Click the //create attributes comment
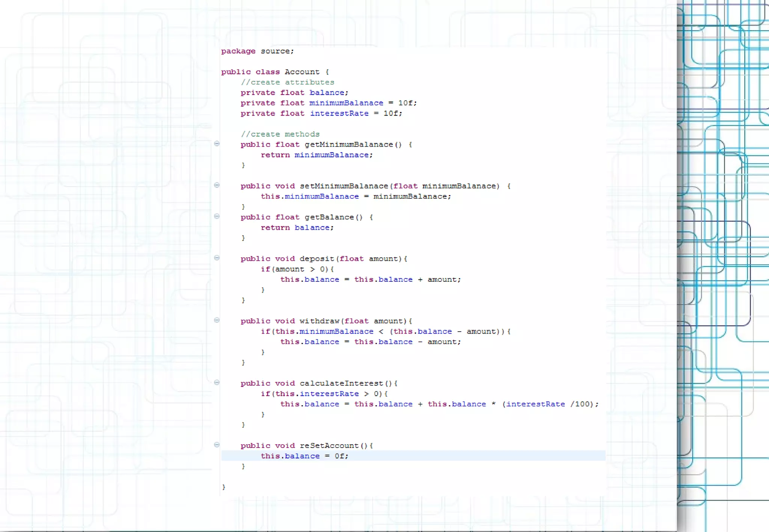The height and width of the screenshot is (532, 769). pyautogui.click(x=287, y=82)
